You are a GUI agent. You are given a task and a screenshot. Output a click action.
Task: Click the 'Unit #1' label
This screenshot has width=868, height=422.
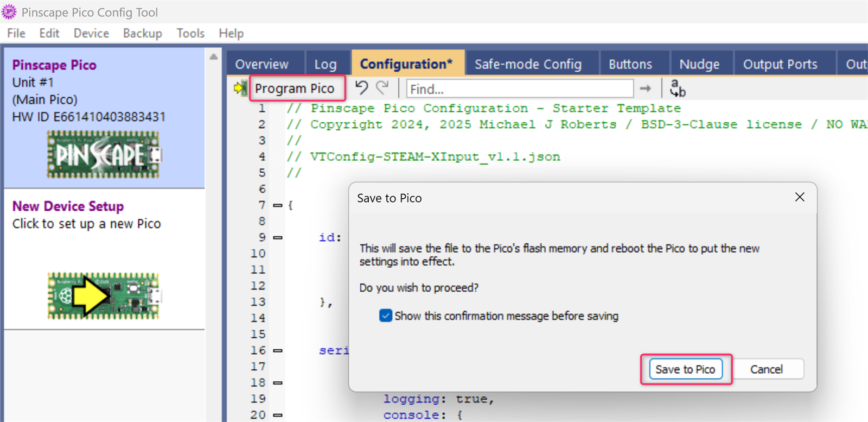[33, 83]
